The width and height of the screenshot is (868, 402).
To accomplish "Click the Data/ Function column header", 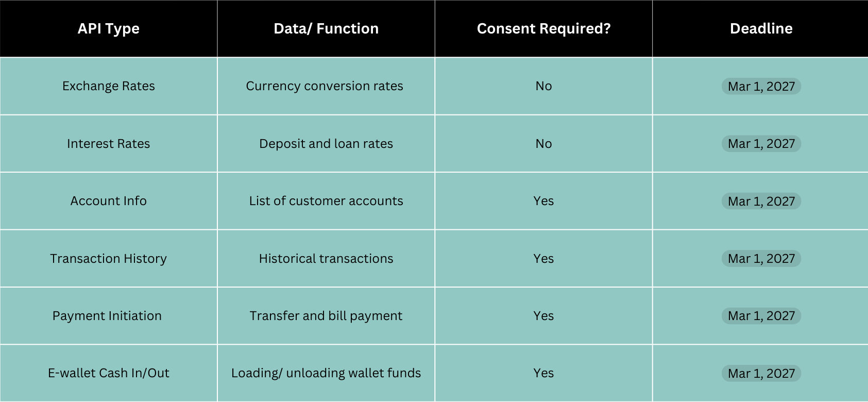I will [326, 29].
